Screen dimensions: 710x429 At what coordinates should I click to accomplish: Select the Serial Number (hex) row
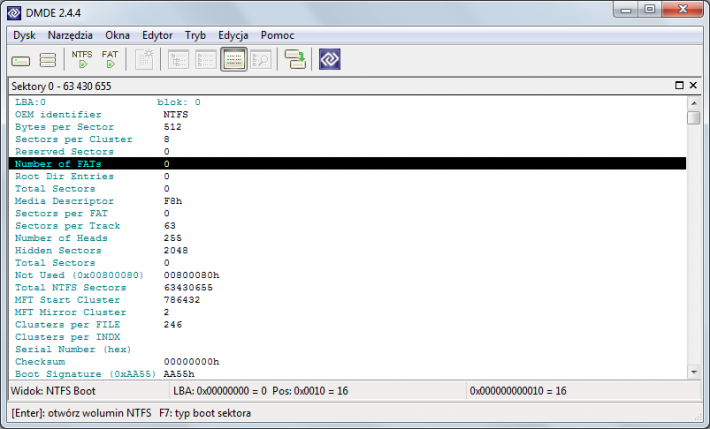coord(347,349)
